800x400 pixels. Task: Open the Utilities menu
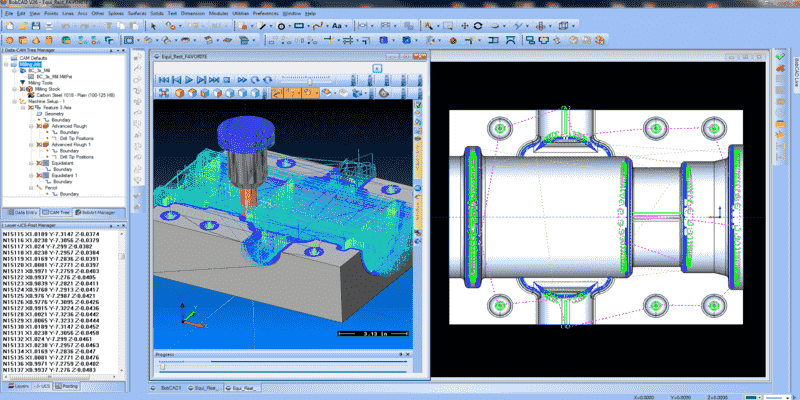tap(239, 13)
